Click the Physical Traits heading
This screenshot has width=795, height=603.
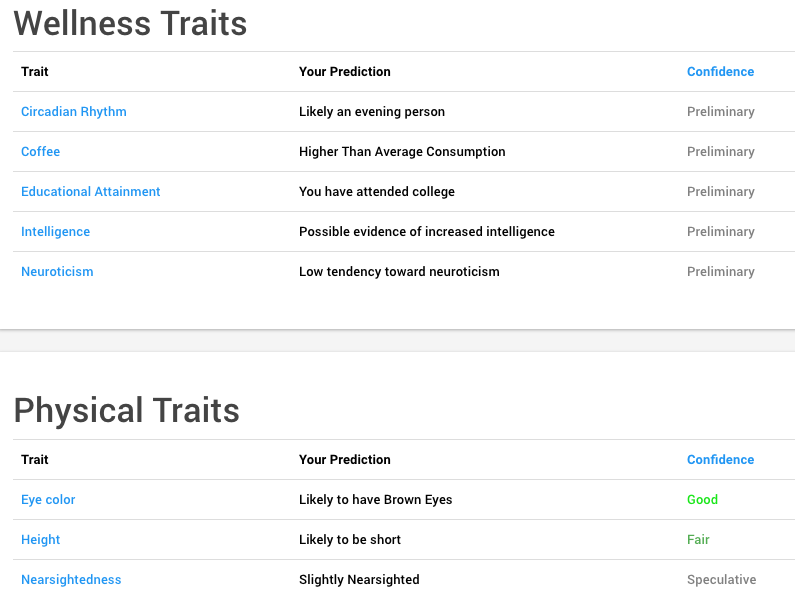pyautogui.click(x=127, y=410)
